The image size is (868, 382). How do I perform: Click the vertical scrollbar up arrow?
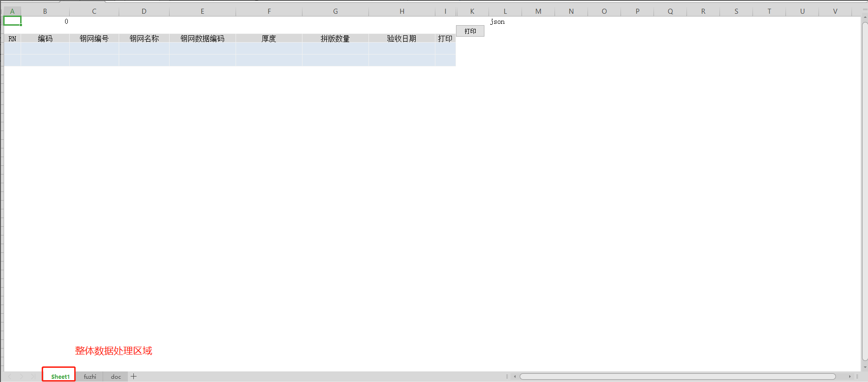[864, 18]
